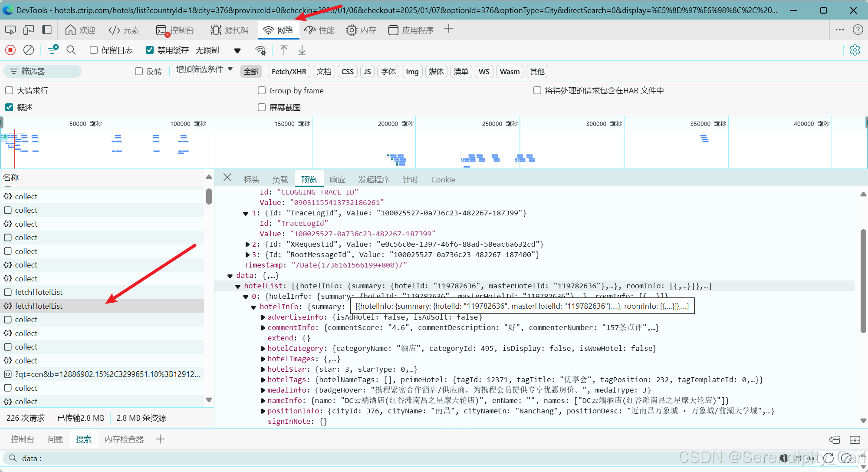Open the network conditions wifi icon
The height and width of the screenshot is (472, 868).
(261, 50)
